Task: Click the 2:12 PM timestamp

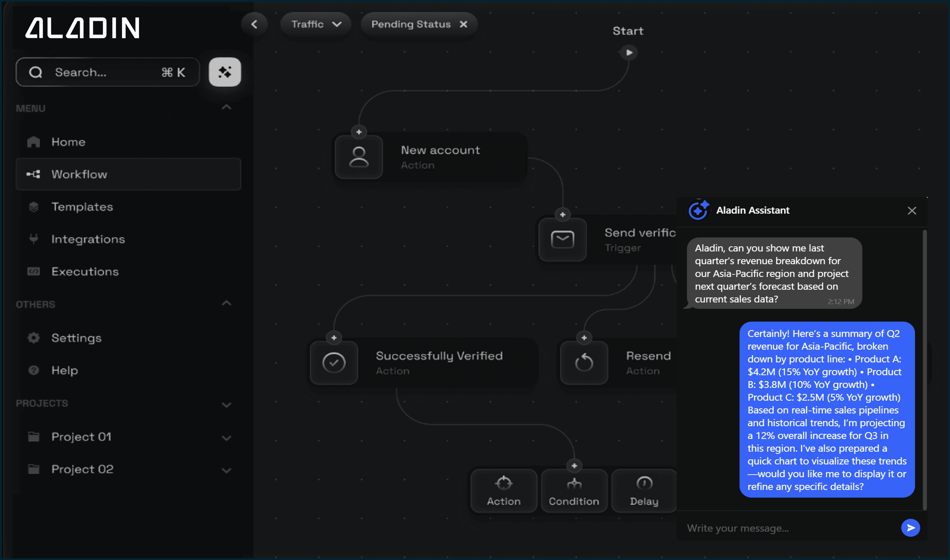Action: tap(840, 301)
